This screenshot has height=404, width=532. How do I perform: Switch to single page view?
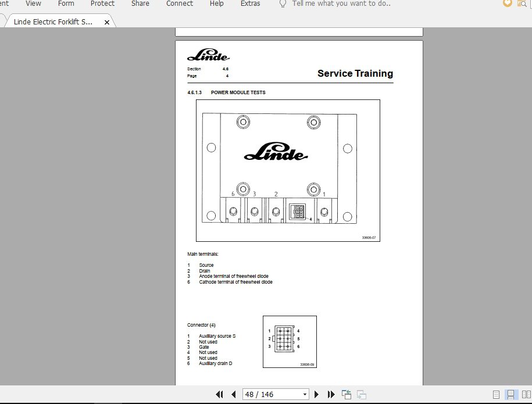pyautogui.click(x=496, y=395)
